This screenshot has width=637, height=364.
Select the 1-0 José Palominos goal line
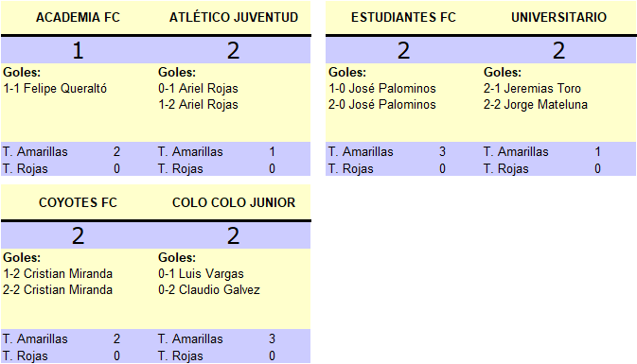pos(381,89)
